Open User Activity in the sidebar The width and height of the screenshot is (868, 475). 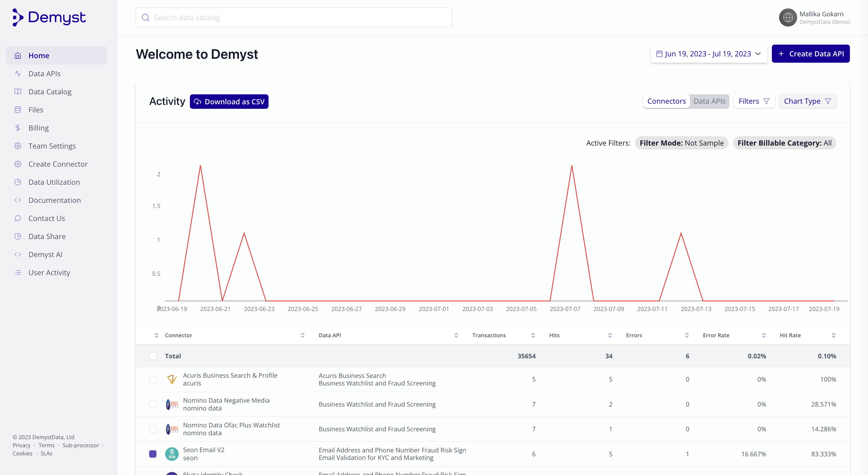click(x=49, y=272)
